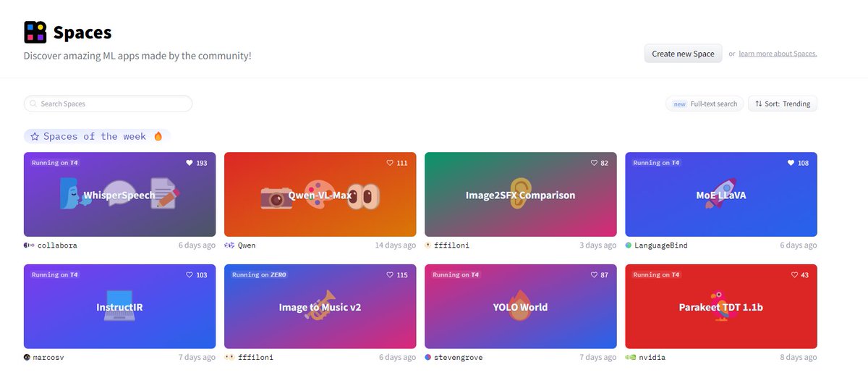This screenshot has width=868, height=391.
Task: Click the LanguageBind avatar icon
Action: tap(629, 245)
